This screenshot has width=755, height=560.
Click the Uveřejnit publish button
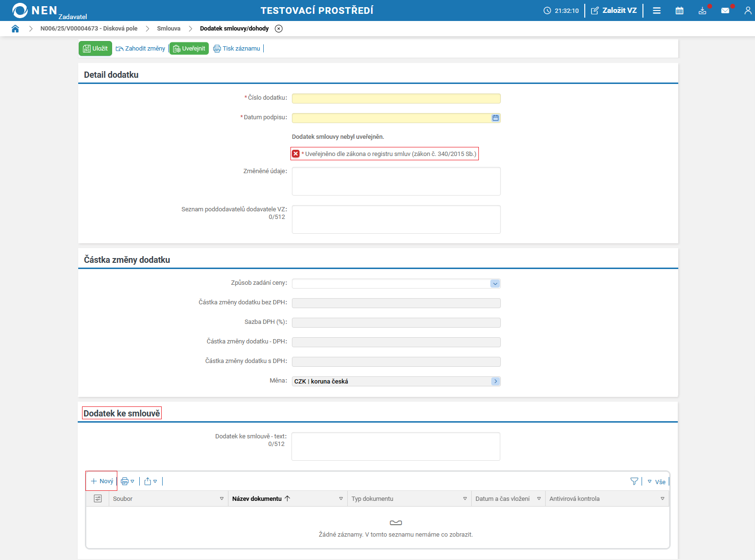189,49
